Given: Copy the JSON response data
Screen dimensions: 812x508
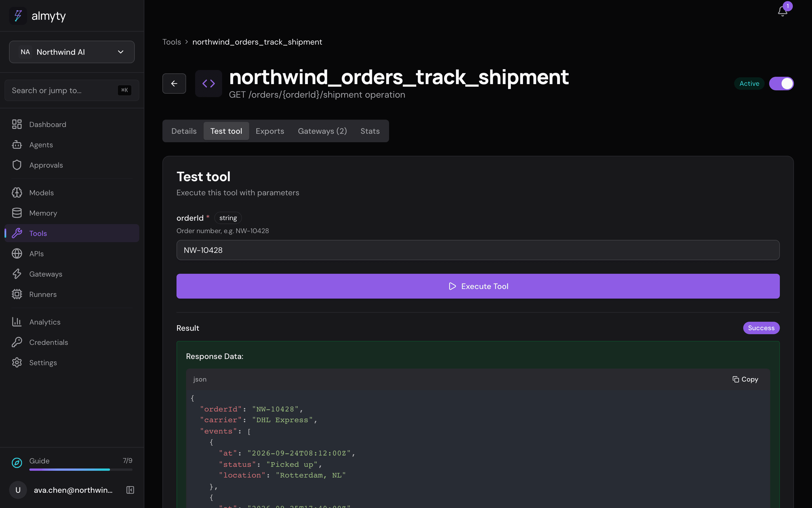Looking at the screenshot, I should coord(745,379).
